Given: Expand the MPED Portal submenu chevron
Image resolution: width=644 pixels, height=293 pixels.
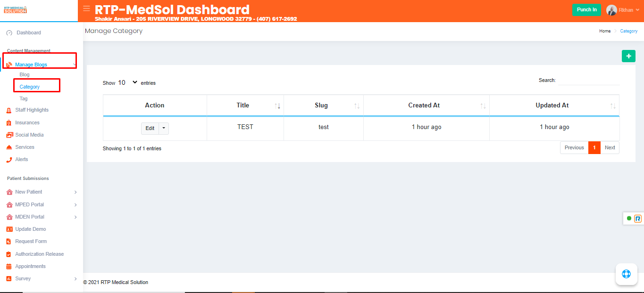Looking at the screenshot, I should coord(75,205).
